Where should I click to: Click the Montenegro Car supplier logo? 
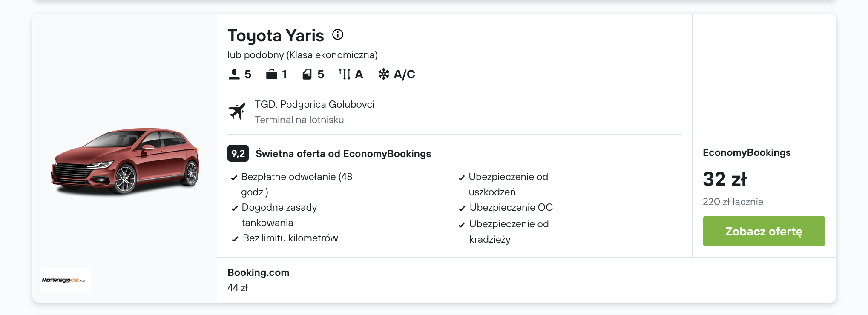[66, 280]
